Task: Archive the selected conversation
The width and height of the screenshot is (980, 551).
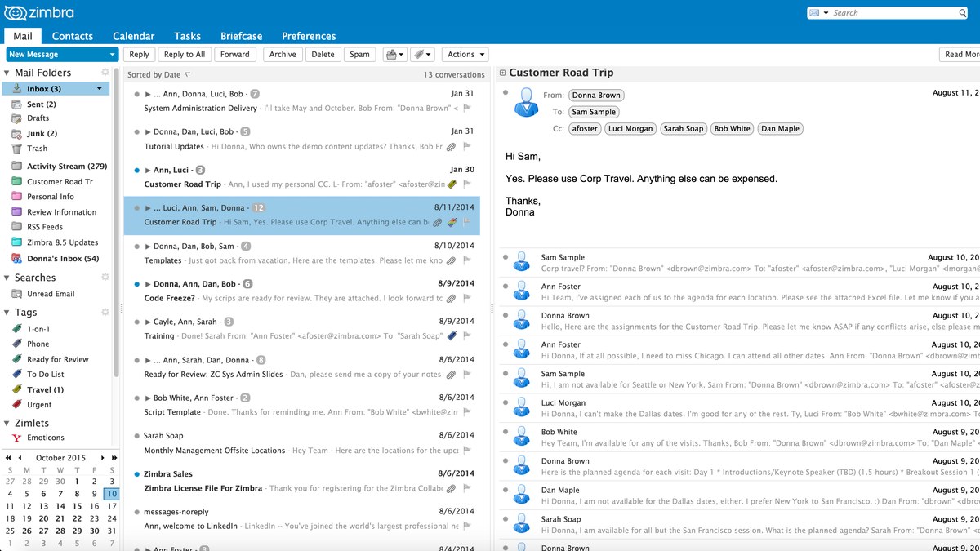Action: (x=283, y=55)
